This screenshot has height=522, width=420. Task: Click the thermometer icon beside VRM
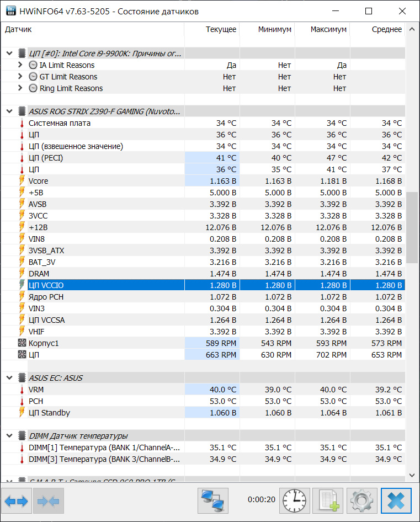point(22,390)
